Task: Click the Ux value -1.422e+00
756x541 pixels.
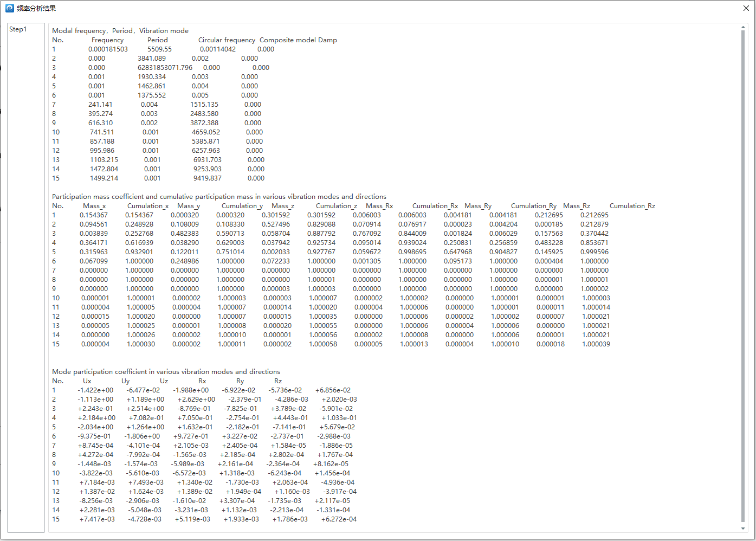Action: (95, 390)
